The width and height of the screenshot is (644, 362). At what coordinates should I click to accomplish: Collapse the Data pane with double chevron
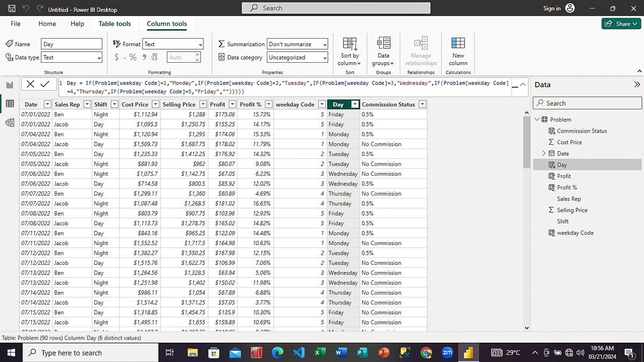coord(637,85)
